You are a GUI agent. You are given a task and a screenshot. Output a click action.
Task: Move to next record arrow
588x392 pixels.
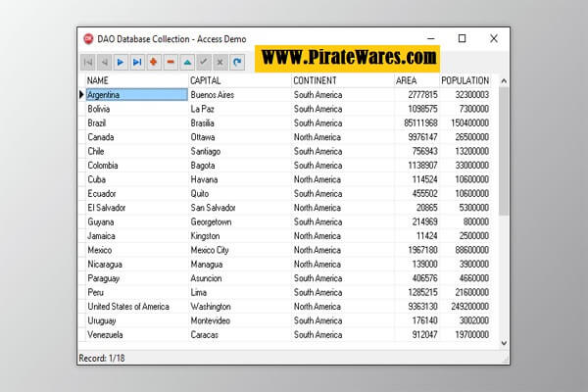tap(121, 63)
